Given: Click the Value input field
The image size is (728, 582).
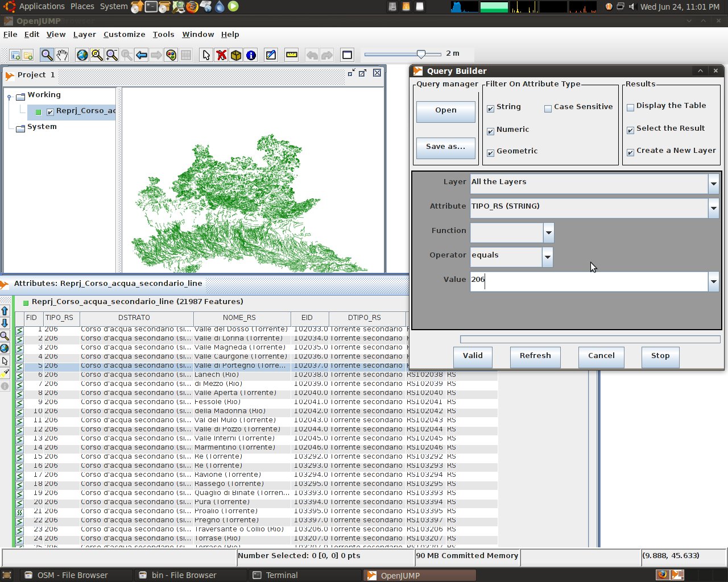Looking at the screenshot, I should click(x=589, y=281).
